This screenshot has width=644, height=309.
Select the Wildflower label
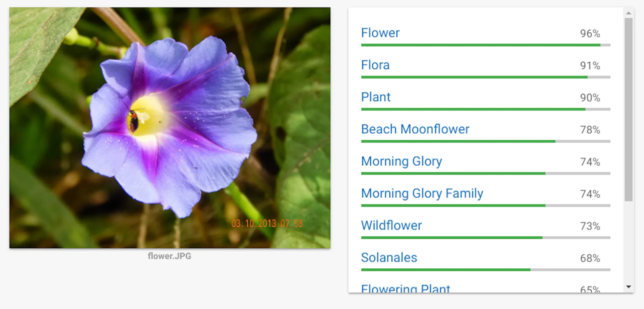point(391,226)
